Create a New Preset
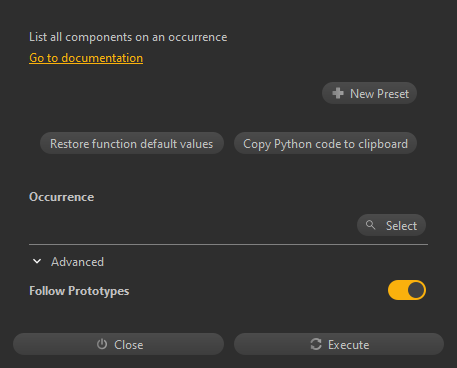457x368 pixels. click(369, 93)
